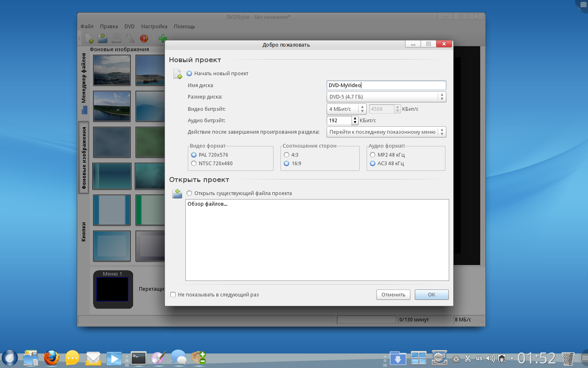Choose the 4:3 aspect ratio option
Viewport: 588px width, 368px height.
pos(287,155)
